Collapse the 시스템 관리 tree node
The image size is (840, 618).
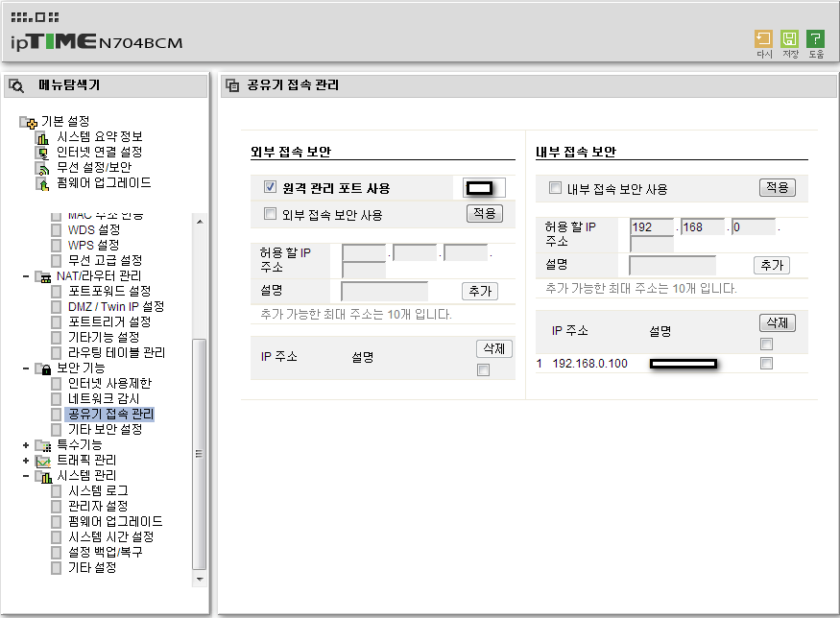[26, 476]
